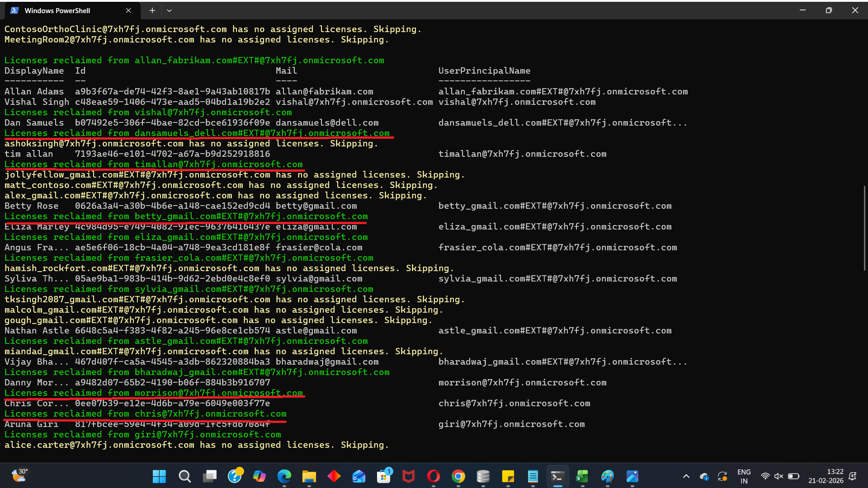Screen dimensions: 868x488
Task: Open McAfee from the taskbar
Action: coord(409,476)
